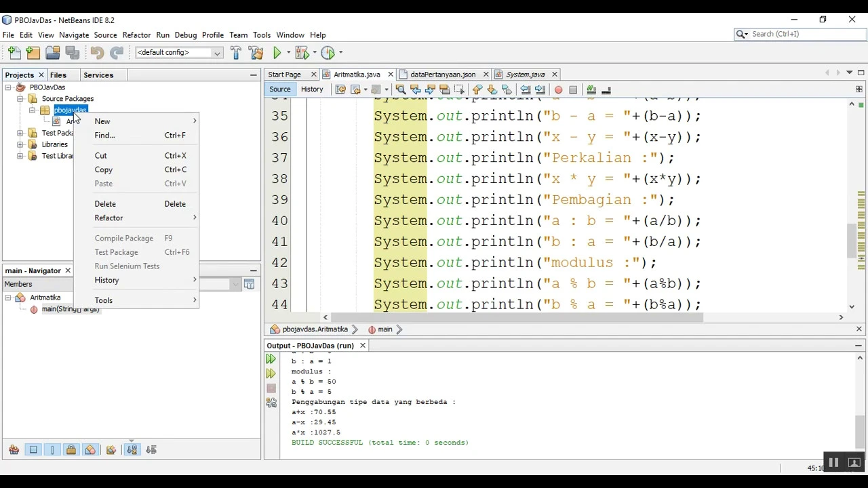This screenshot has width=868, height=488.
Task: Toggle Highlight Search editor toolbar button
Action: [x=445, y=89]
